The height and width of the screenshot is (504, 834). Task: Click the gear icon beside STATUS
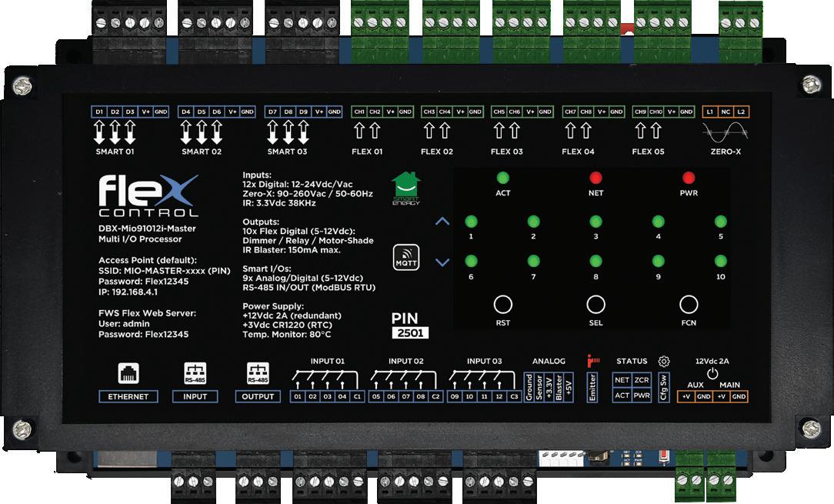[x=664, y=361]
